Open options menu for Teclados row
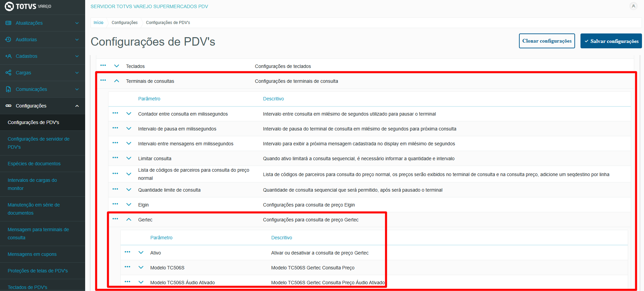Screen dimensions: 644x291 pyautogui.click(x=103, y=66)
